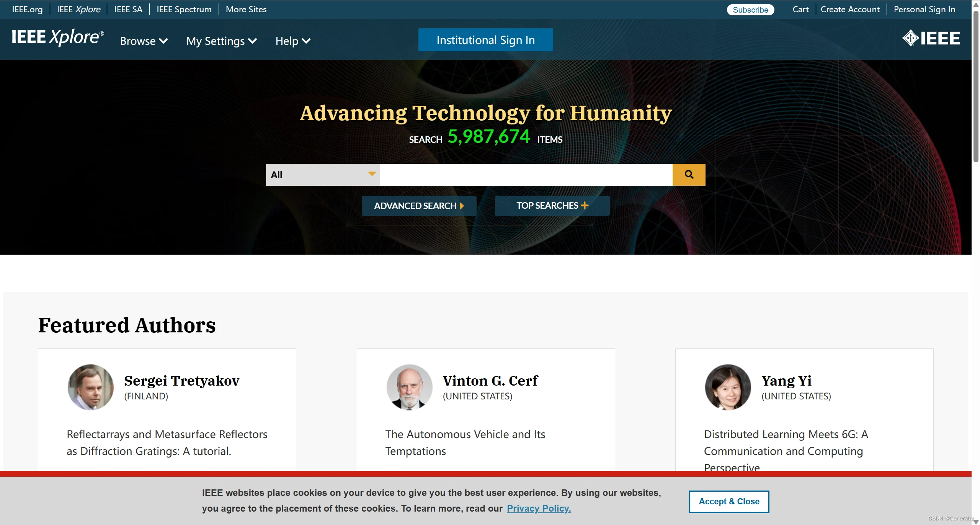This screenshot has width=980, height=525.
Task: Open the All search scope dropdown
Action: [x=323, y=175]
